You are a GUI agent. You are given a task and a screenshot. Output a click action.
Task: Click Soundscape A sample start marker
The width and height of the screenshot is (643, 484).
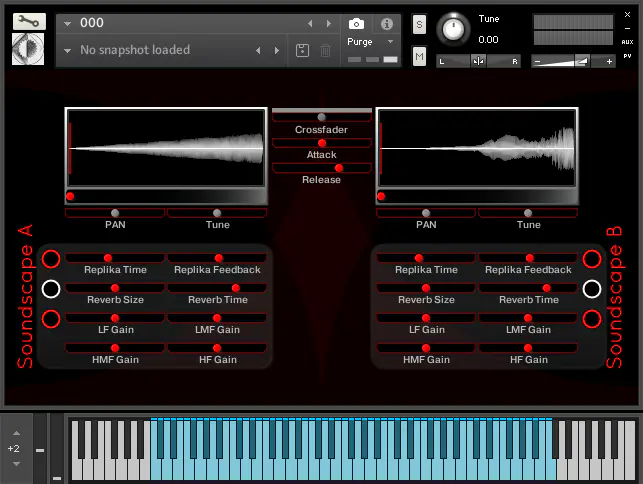click(70, 196)
